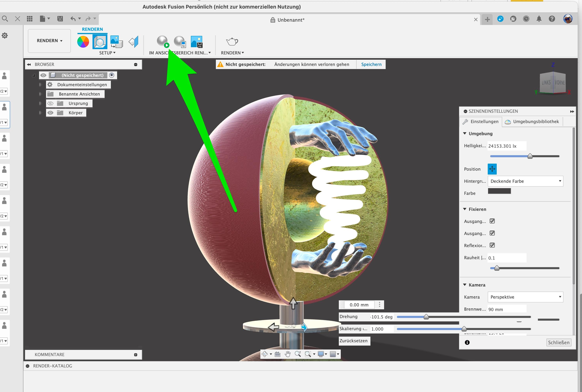Toggle the first Ausgang checkbox
Screen dimensions: 582x392
pyautogui.click(x=492, y=221)
